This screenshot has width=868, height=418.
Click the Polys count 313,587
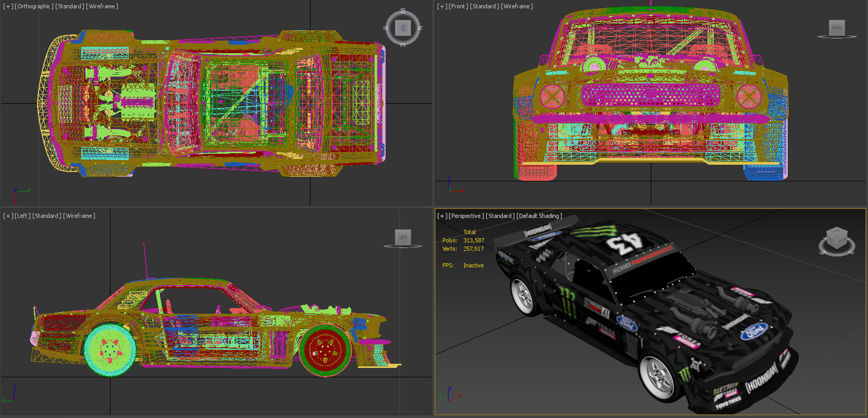pos(474,240)
